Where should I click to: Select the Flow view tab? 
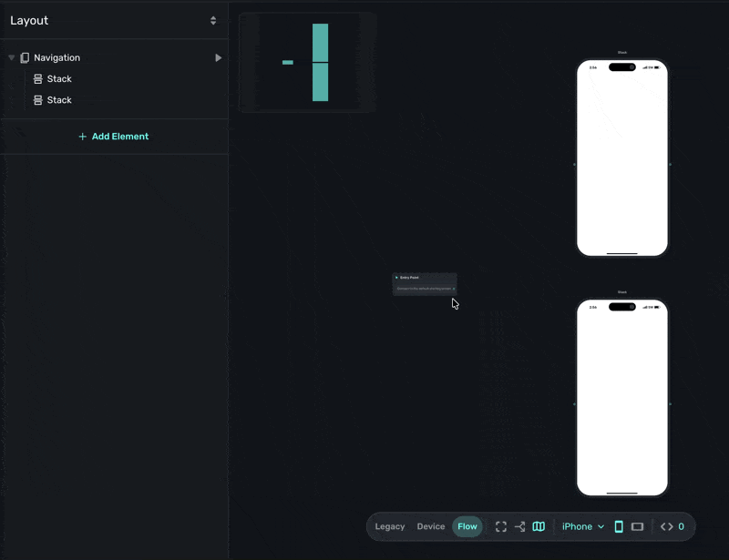[467, 526]
